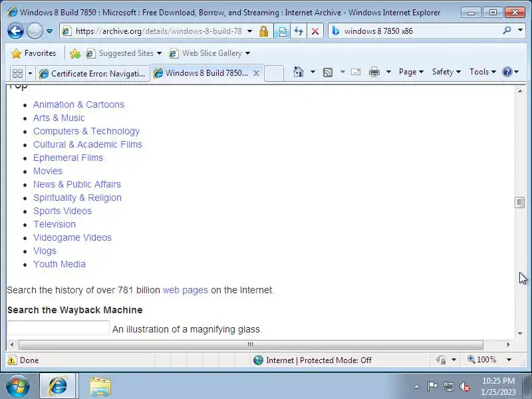The width and height of the screenshot is (532, 399).
Task: Run the search with magnifier icon
Action: (507, 31)
